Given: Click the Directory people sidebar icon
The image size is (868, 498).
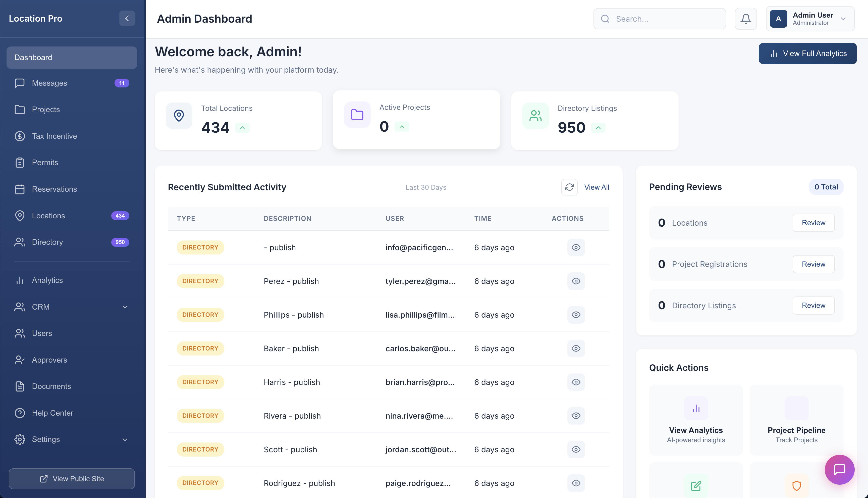Looking at the screenshot, I should click(x=20, y=242).
